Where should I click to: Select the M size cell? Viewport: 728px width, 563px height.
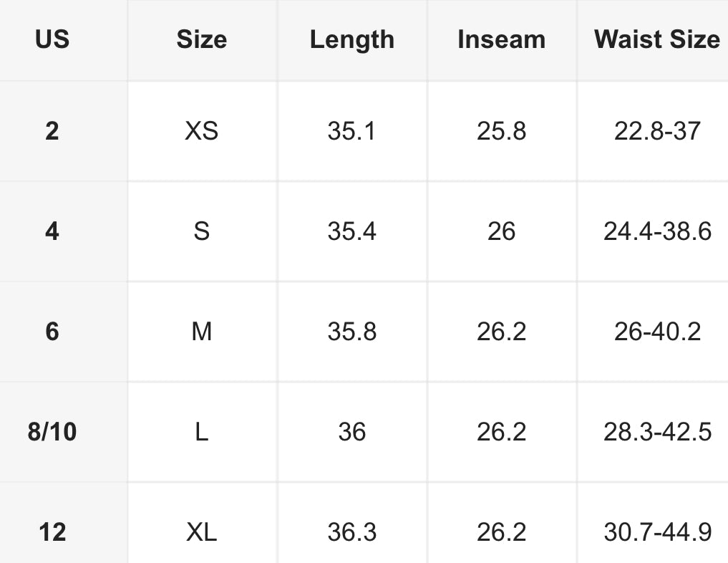tap(202, 332)
